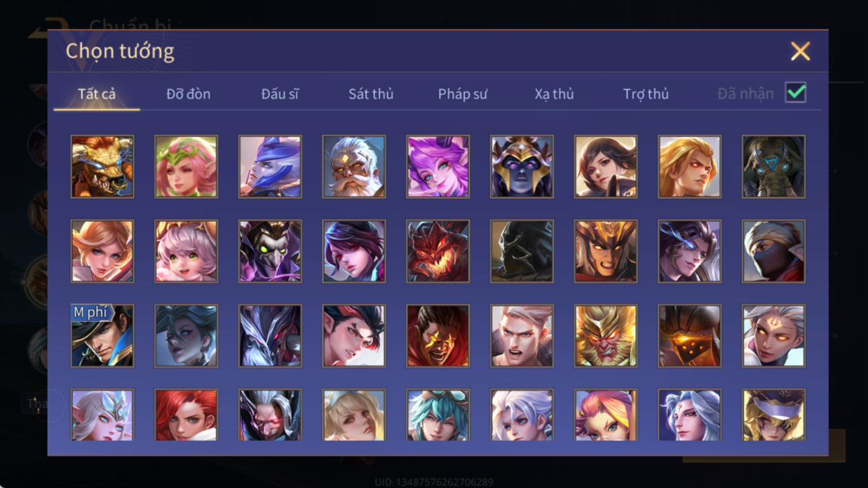868x488 pixels.
Task: Toggle the 'Đã nhận' checkbox
Action: 795,93
